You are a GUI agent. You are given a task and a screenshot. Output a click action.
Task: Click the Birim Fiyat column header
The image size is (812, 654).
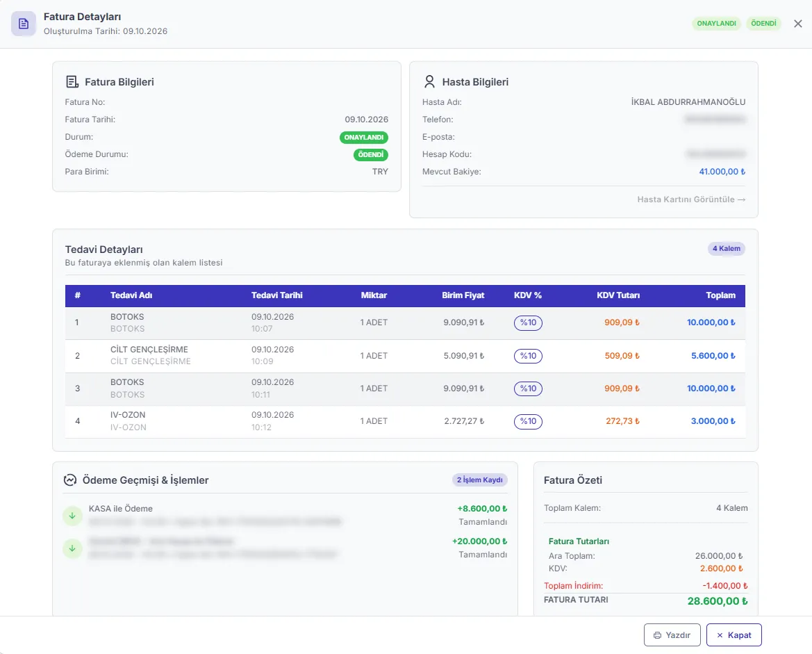point(463,295)
